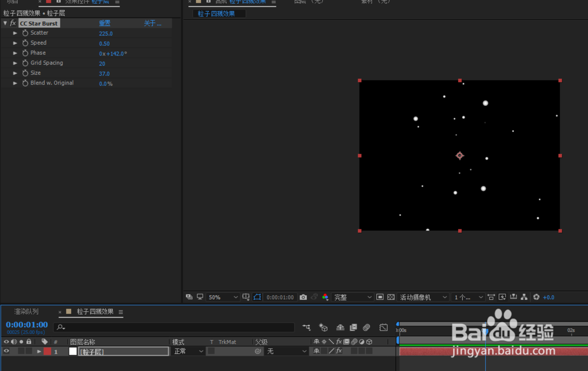Image resolution: width=588 pixels, height=371 pixels.
Task: Select the Grid Spacing value 20
Action: coord(102,63)
